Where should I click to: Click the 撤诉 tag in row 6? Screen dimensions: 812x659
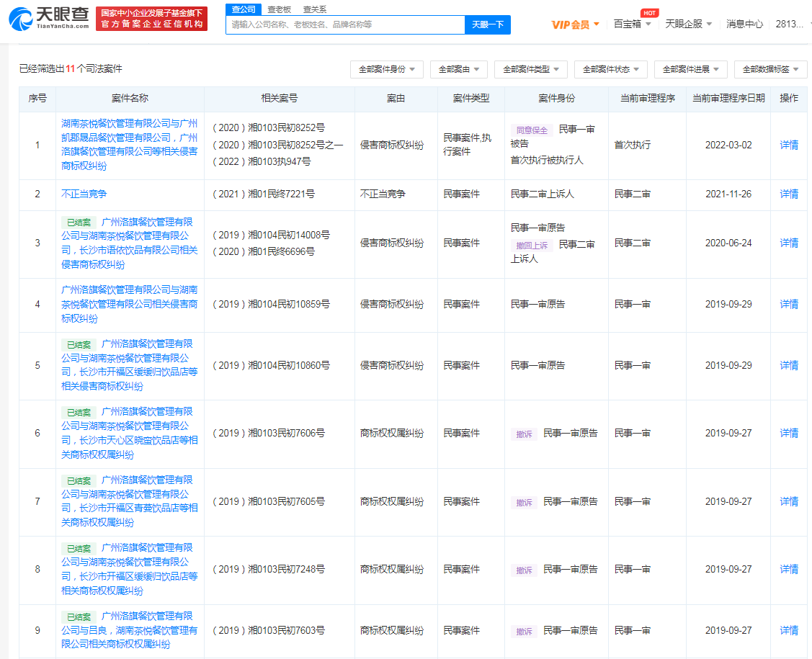[x=524, y=434]
